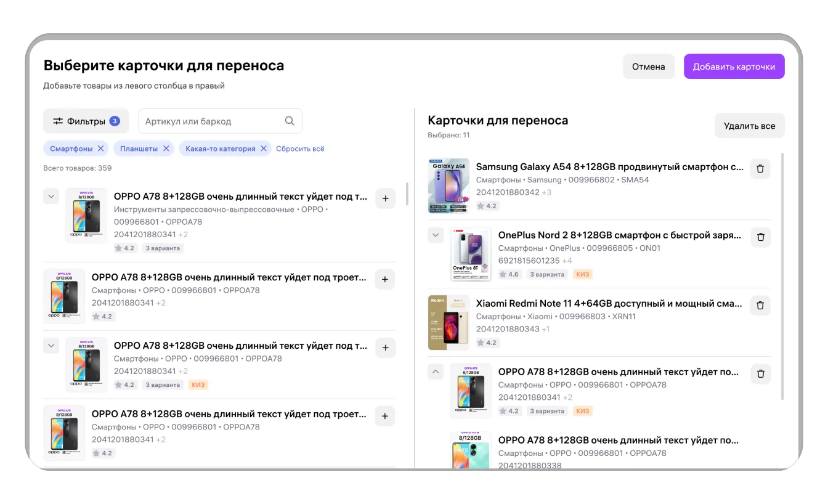828x504 pixels.
Task: Expand the OnePlus Nord 2 card variants
Action: coord(436,235)
